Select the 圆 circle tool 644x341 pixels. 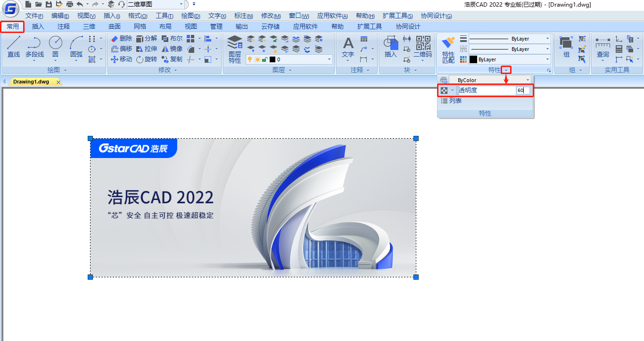tap(55, 47)
